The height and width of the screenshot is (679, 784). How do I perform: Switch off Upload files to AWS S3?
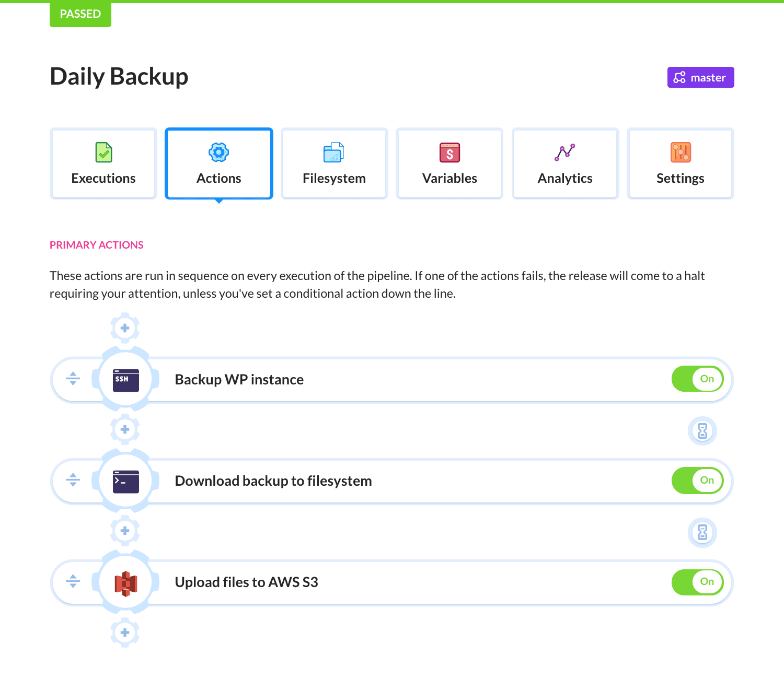pyautogui.click(x=697, y=582)
